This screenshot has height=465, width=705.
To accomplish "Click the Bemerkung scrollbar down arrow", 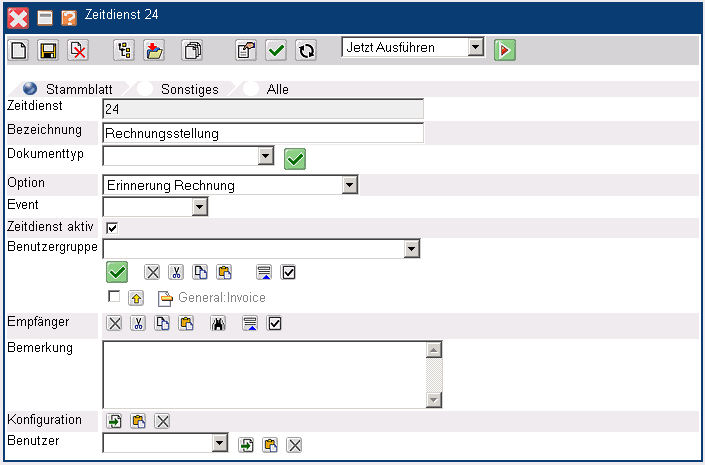I will [433, 400].
